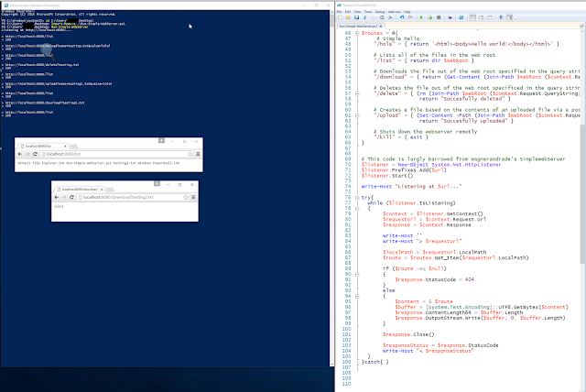Viewport: 586px width, 392px height.
Task: Open the Tools menu in PowerShell ISE
Action: [x=368, y=12]
